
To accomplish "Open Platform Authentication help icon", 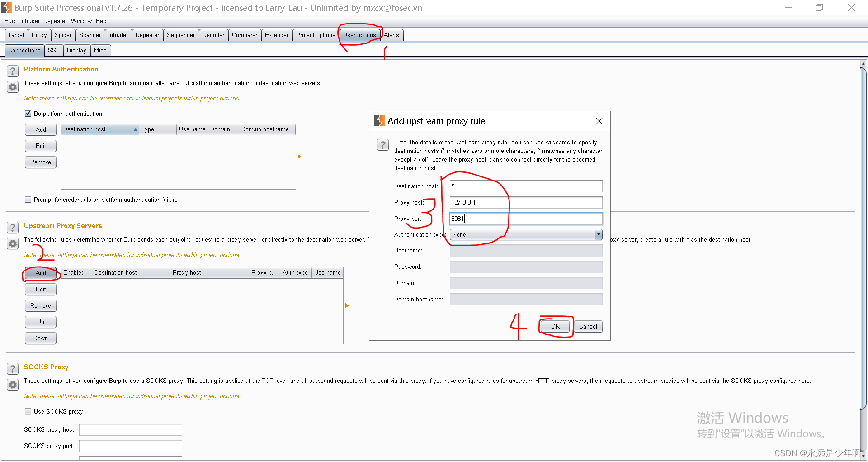I will (13, 71).
